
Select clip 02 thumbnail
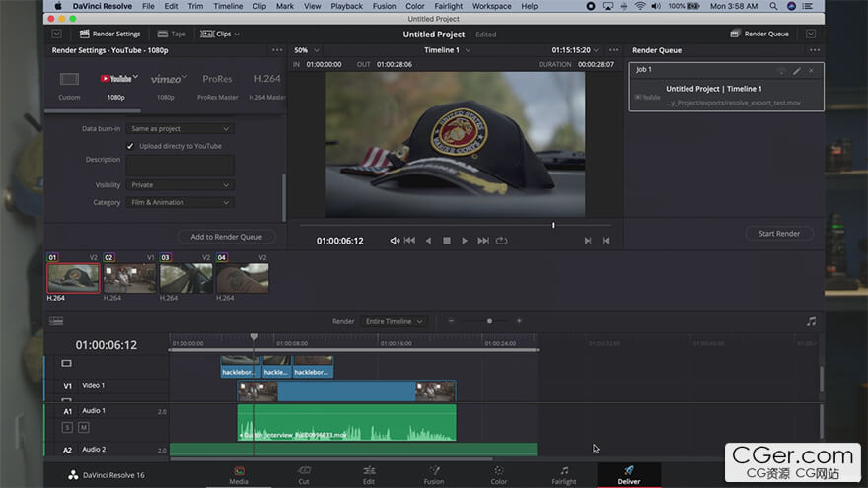(x=129, y=278)
